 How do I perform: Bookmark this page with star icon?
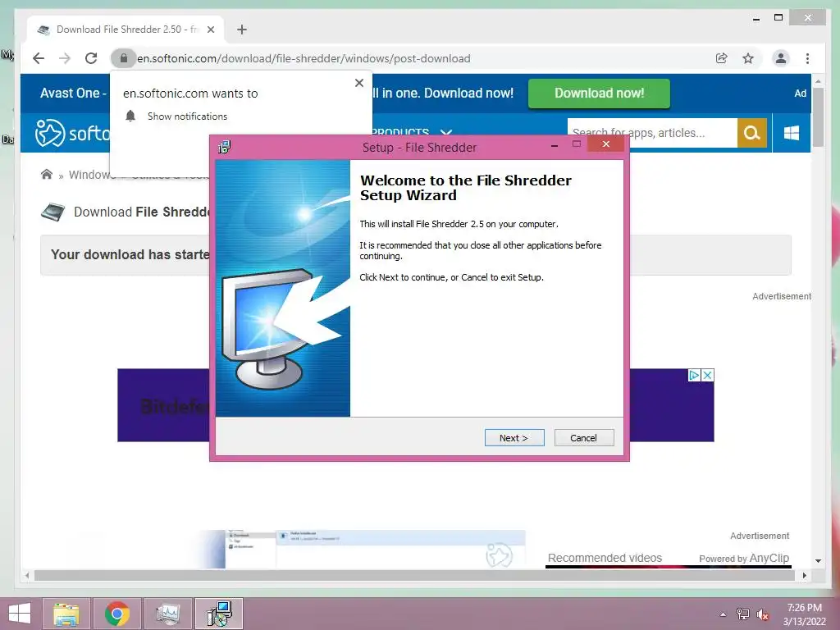coord(748,58)
